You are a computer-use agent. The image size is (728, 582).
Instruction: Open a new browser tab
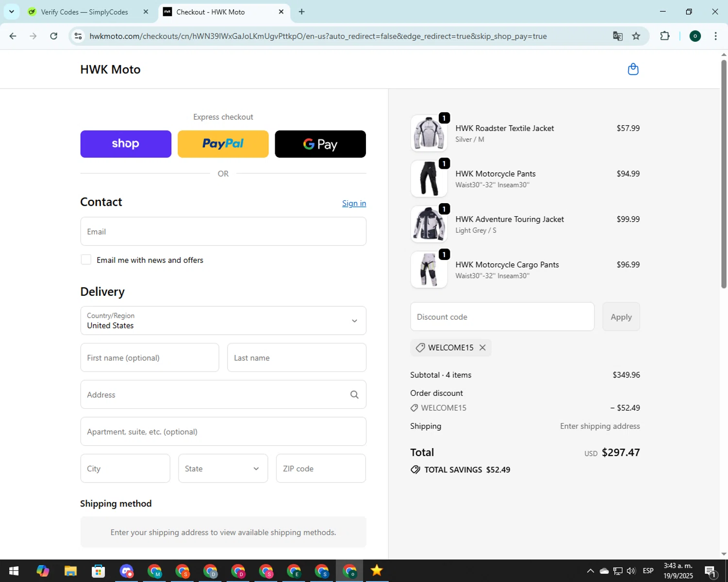click(x=301, y=12)
